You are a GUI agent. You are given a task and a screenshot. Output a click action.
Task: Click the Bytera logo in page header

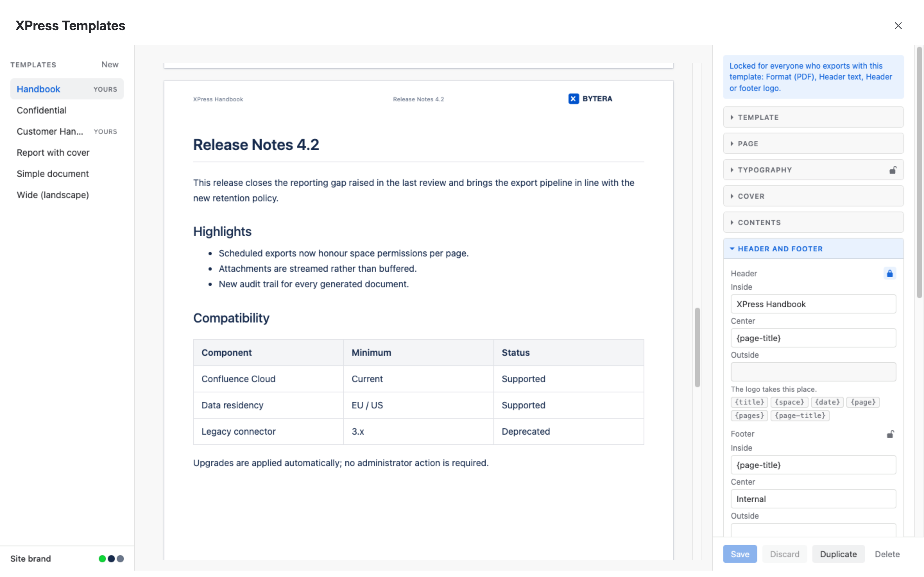tap(590, 99)
